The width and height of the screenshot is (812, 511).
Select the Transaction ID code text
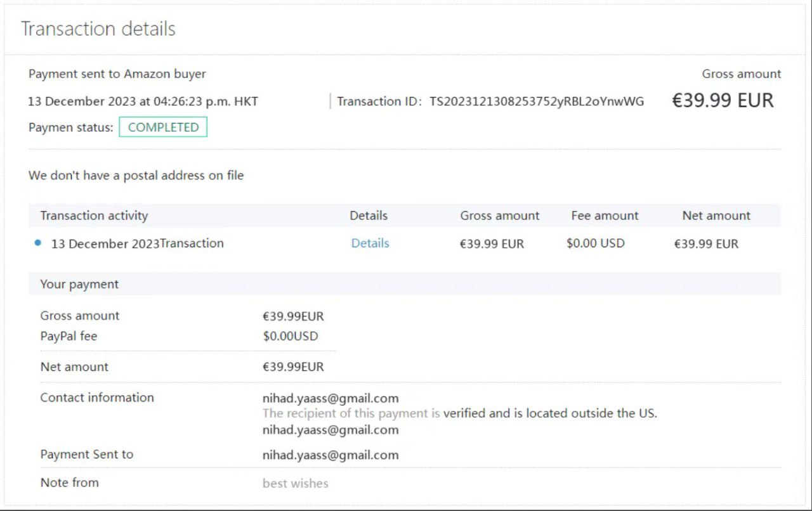pyautogui.click(x=536, y=101)
